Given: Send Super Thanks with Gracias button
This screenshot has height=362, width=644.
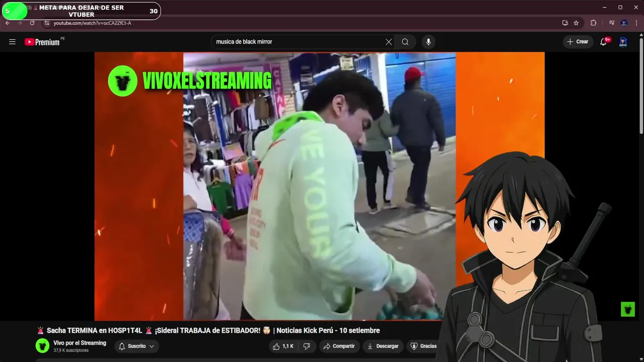Looking at the screenshot, I should click(x=424, y=346).
